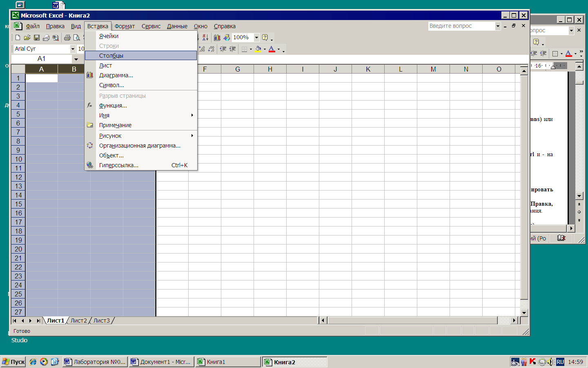Click the vertical scrollbar down arrow in Excel
This screenshot has height=368, width=588.
tap(524, 312)
